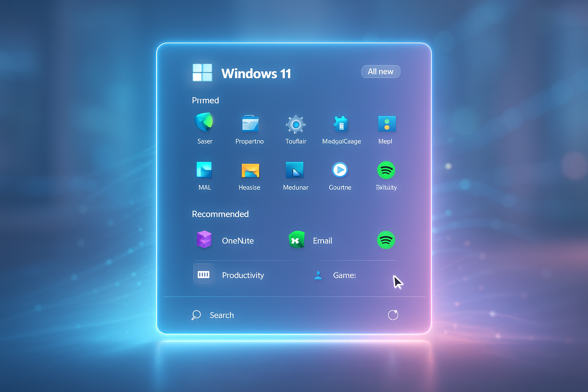Click the Windows 11 logo
Screen dimensions: 588x392
click(202, 73)
